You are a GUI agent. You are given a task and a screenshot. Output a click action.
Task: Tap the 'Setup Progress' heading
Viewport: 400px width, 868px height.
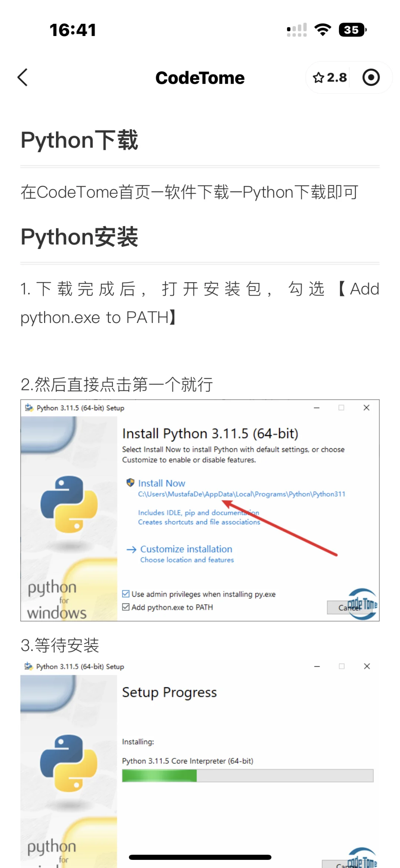[x=169, y=693]
